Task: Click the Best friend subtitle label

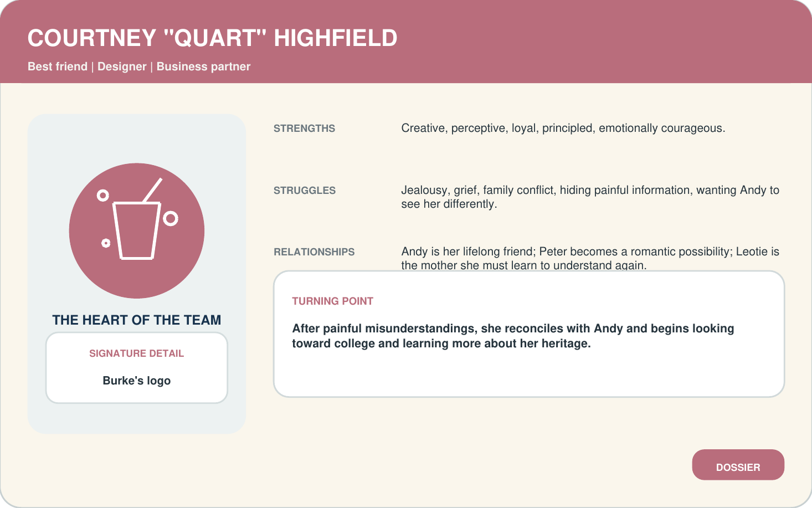Action: pyautogui.click(x=58, y=66)
